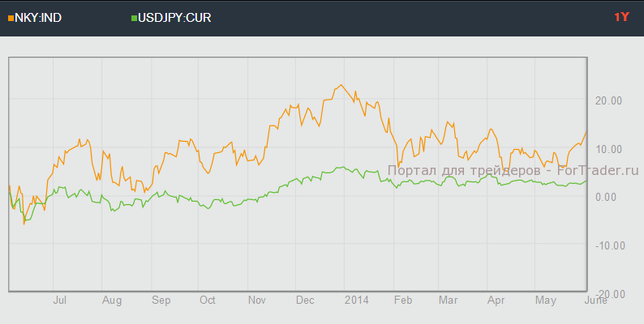Click the Aug axis label
The height and width of the screenshot is (324, 644).
pos(112,301)
